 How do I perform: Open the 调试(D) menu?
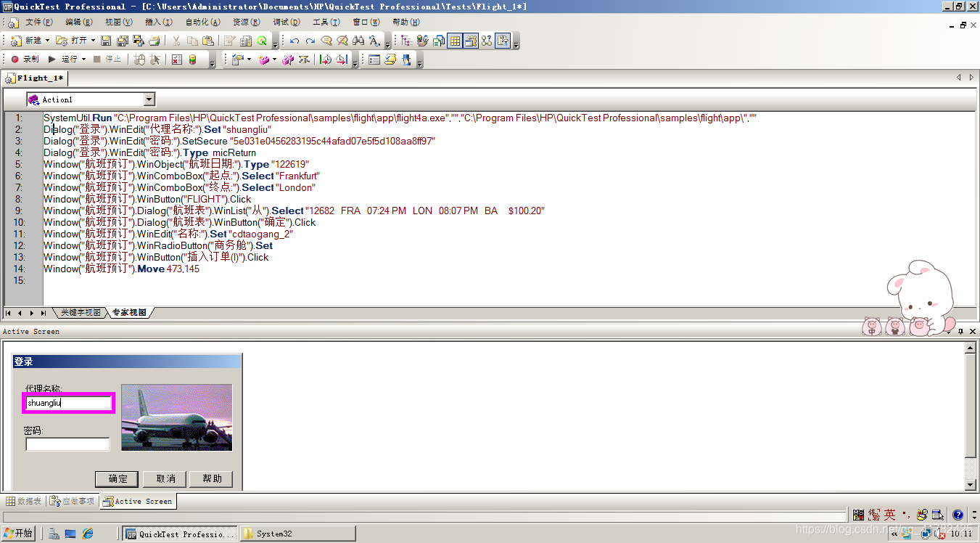click(x=287, y=23)
